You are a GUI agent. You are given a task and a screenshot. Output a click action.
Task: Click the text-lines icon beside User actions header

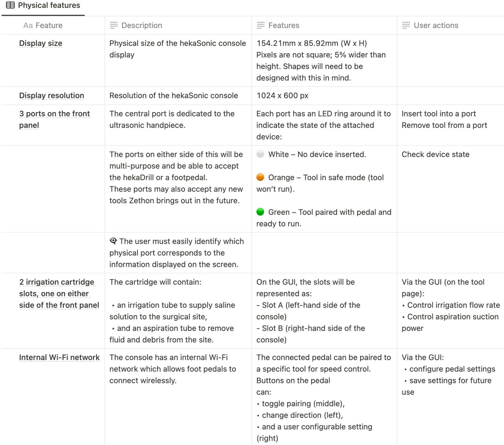pyautogui.click(x=406, y=25)
